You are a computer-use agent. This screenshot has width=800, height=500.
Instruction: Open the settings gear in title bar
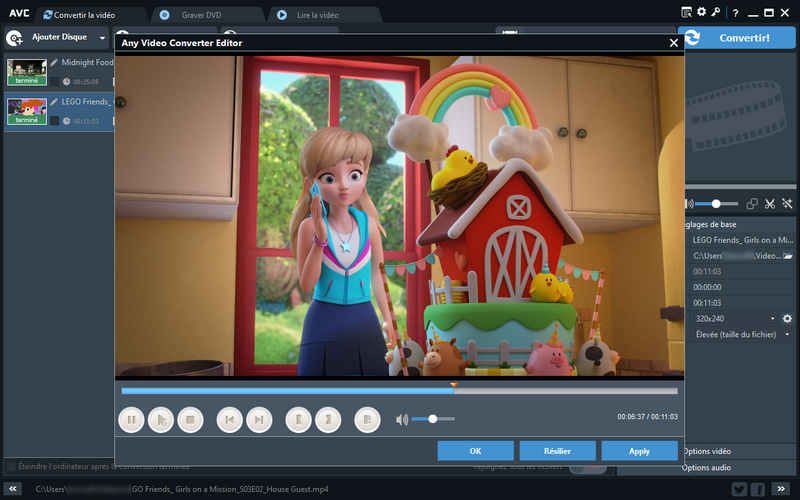pos(702,12)
